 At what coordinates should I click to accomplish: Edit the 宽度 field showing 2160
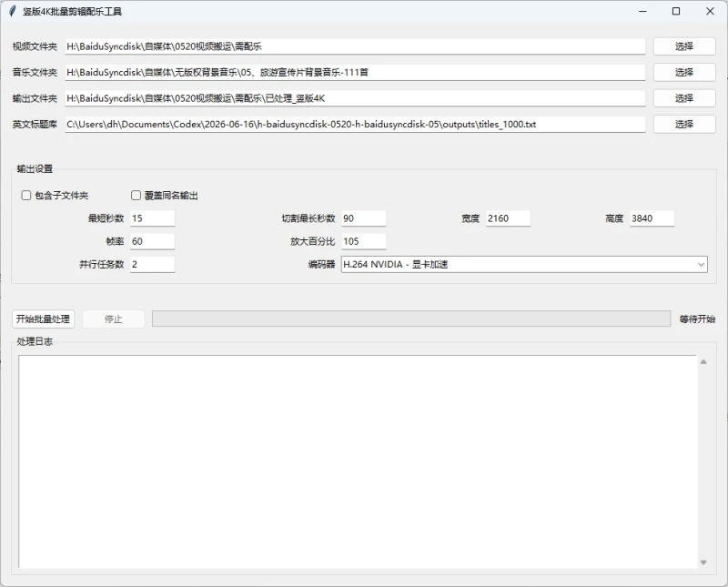(x=508, y=218)
